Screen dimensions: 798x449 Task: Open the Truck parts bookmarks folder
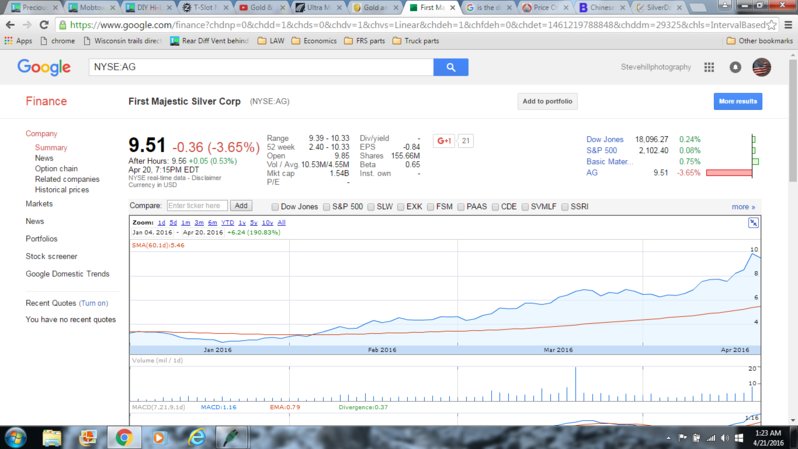click(416, 41)
